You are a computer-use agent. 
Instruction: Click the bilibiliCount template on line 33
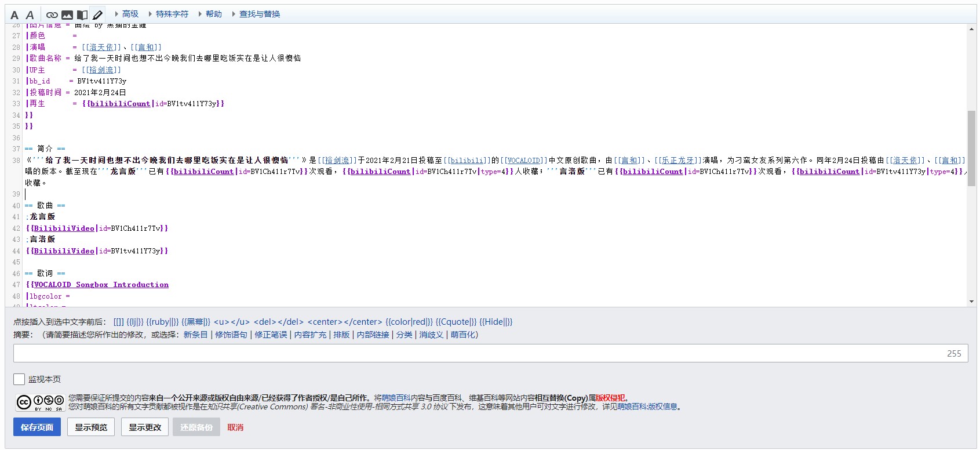120,104
